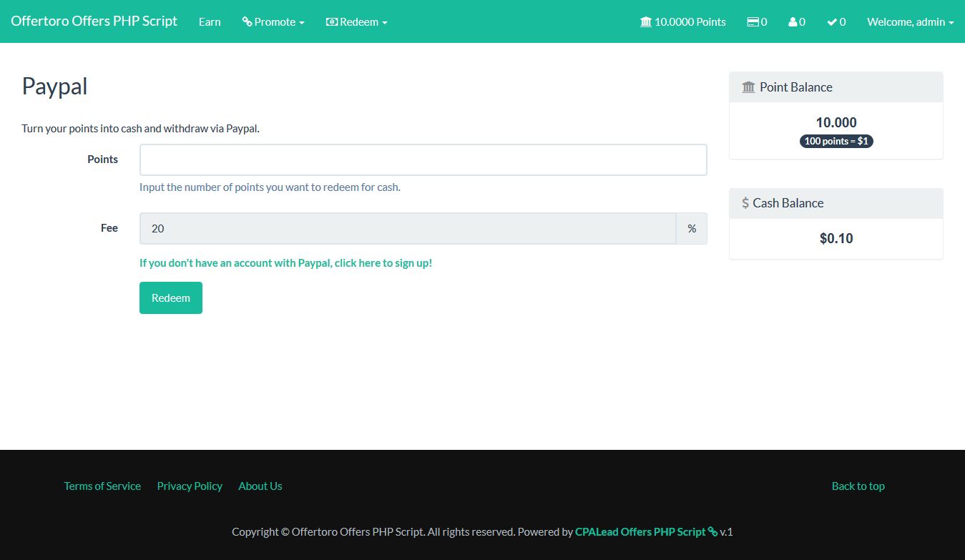This screenshot has height=560, width=965.
Task: Select the checkmark completions icon showing 0
Action: [x=831, y=21]
